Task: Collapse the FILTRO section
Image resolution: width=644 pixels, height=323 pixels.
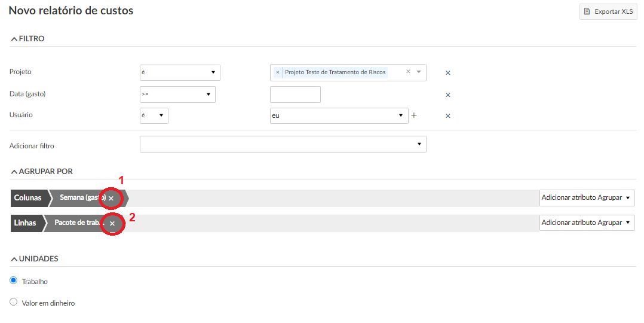Action: tap(27, 39)
